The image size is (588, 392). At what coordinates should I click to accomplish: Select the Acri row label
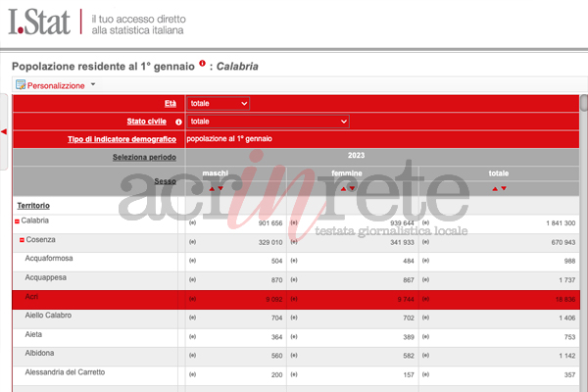(31, 297)
